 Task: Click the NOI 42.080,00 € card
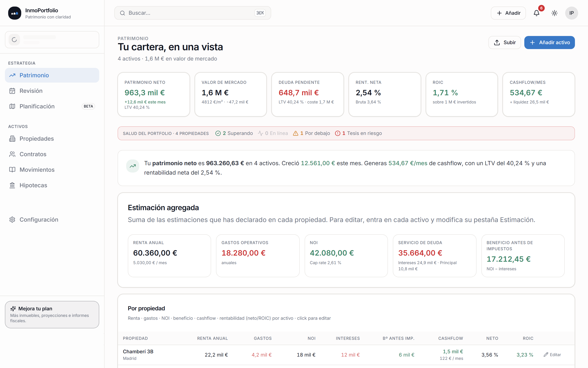[x=346, y=256]
